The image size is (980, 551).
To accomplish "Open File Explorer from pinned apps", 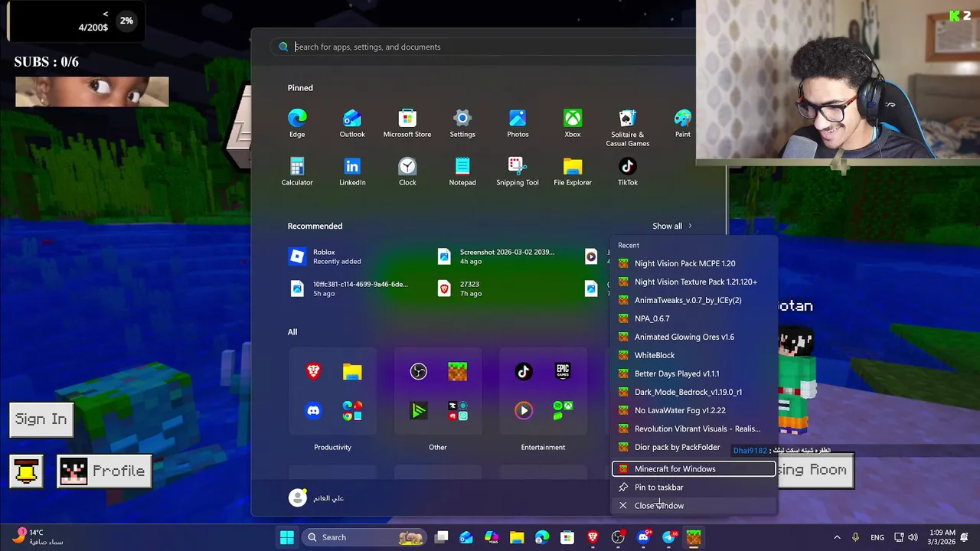I will [x=573, y=172].
